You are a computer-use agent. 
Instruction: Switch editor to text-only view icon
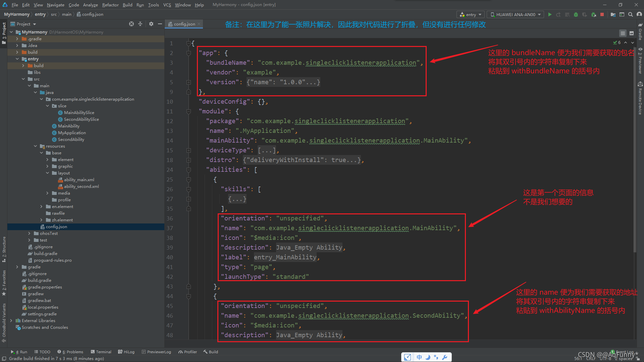[x=623, y=33]
